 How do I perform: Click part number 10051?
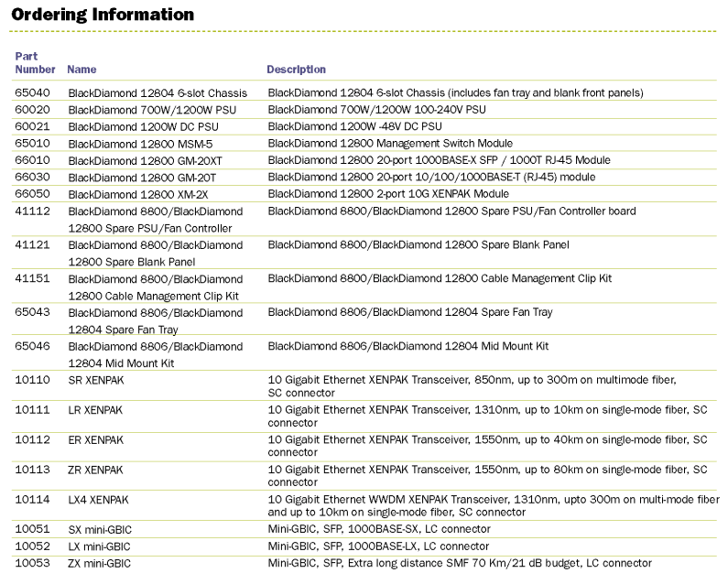32,529
